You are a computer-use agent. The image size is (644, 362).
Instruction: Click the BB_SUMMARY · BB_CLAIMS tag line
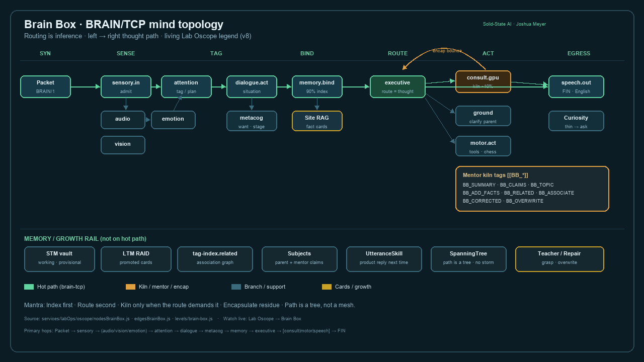click(508, 185)
